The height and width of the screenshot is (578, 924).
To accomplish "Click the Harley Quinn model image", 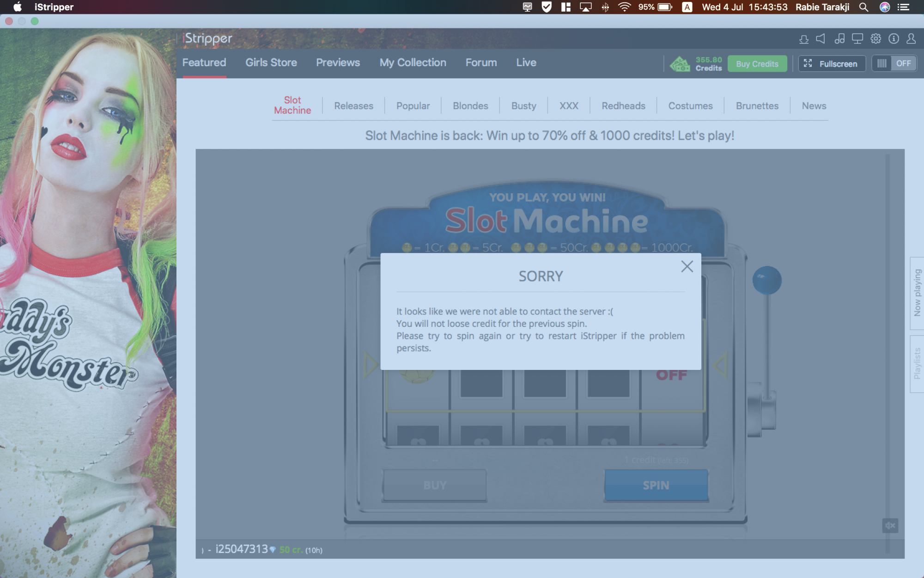I will (x=88, y=303).
